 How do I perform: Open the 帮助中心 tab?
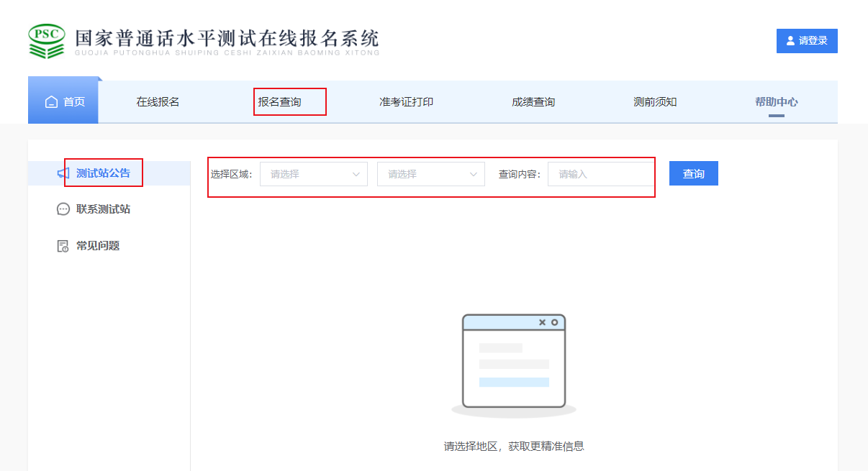pyautogui.click(x=776, y=102)
